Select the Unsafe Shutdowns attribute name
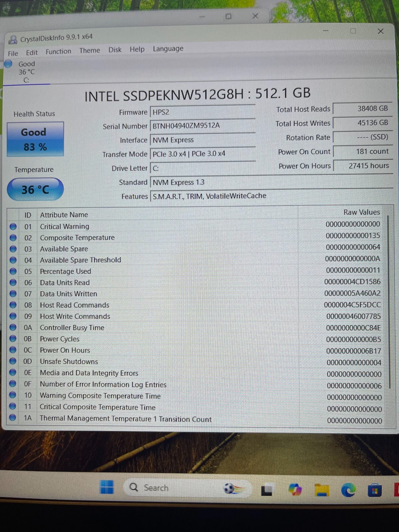Screen dimensions: 399x532 click(x=69, y=361)
